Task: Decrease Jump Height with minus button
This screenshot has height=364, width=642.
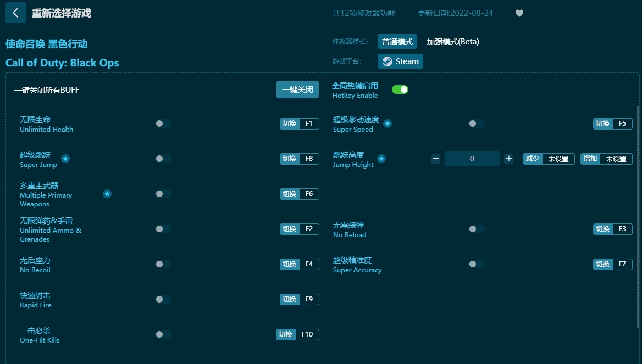Action: [435, 159]
